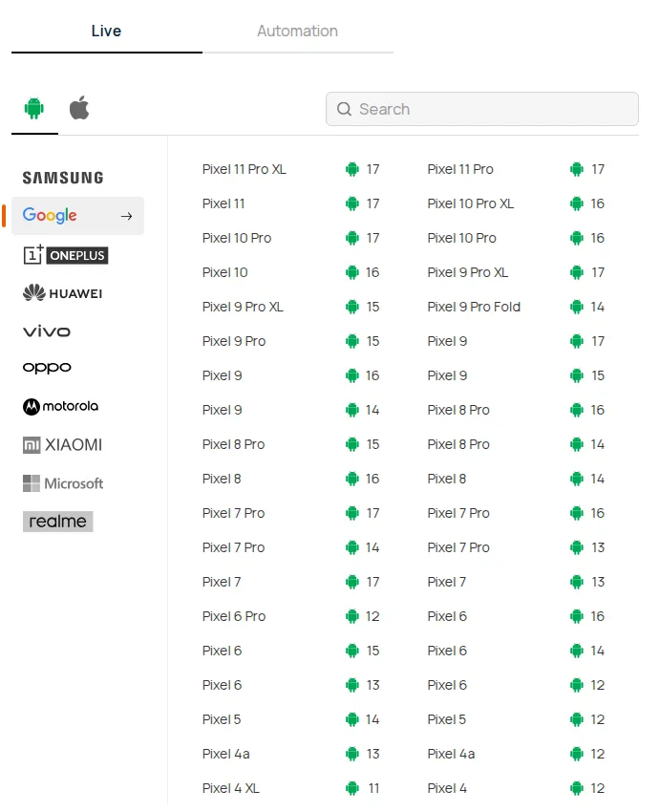Click version 17 next to Pixel 11 Pro XL
659x812 pixels.
(373, 169)
